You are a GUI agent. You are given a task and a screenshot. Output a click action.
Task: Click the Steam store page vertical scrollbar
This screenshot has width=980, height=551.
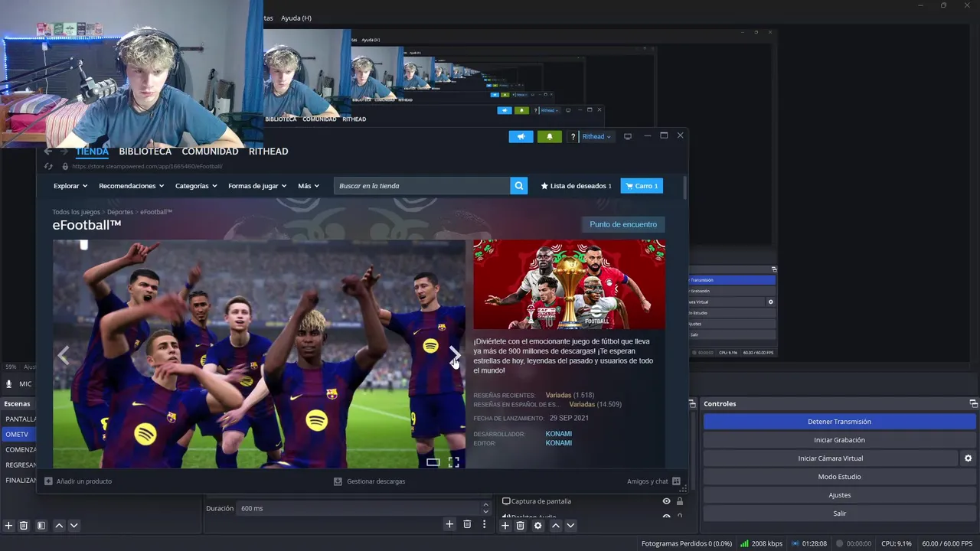(x=684, y=189)
